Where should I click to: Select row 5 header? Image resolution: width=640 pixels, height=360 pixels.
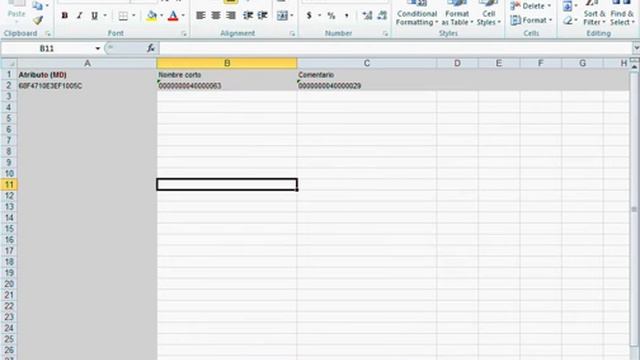[9, 118]
